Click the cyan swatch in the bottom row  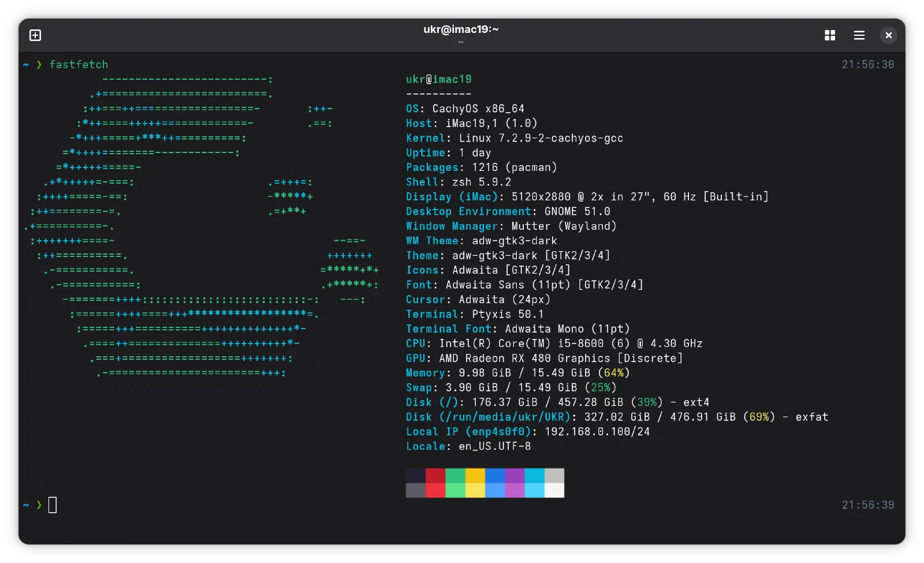point(534,490)
